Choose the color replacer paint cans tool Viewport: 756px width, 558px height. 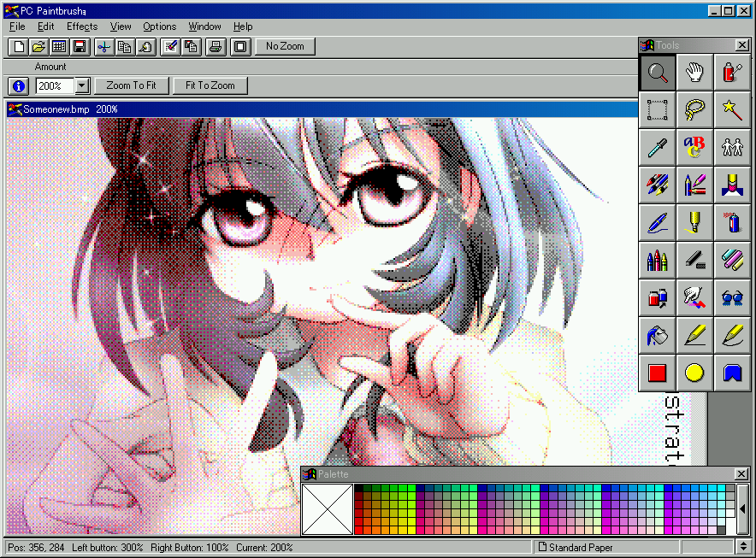click(657, 297)
